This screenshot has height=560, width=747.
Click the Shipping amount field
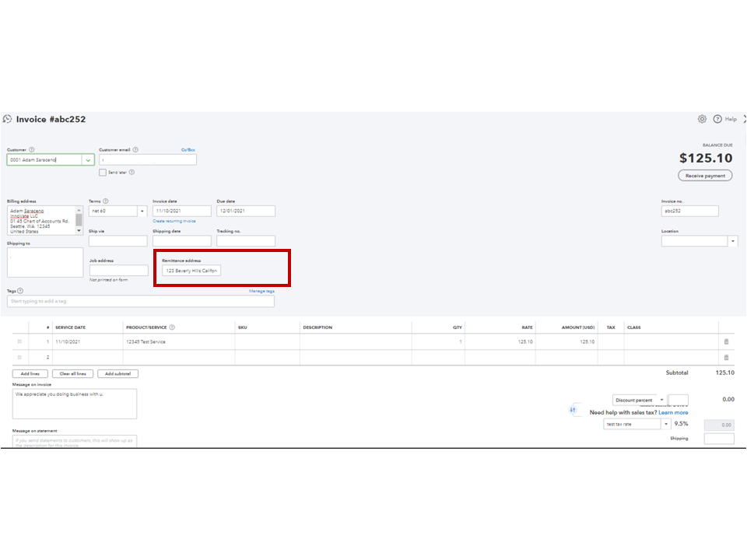point(719,439)
